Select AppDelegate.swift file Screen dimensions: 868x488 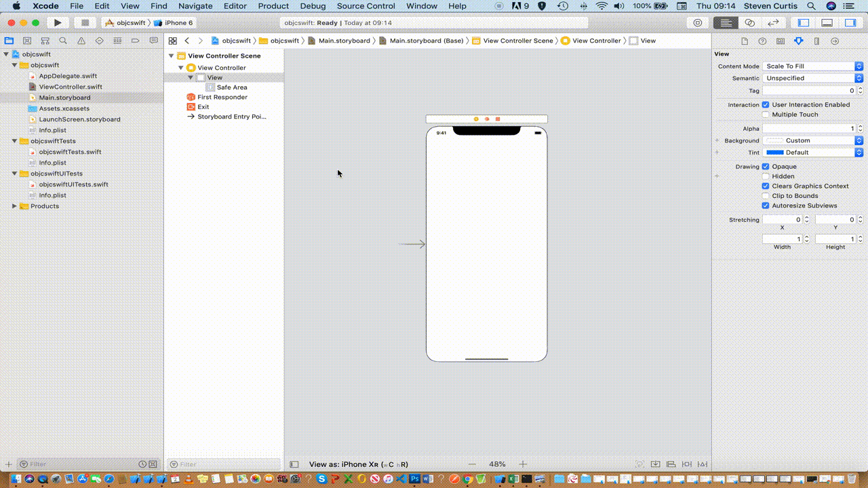click(68, 76)
